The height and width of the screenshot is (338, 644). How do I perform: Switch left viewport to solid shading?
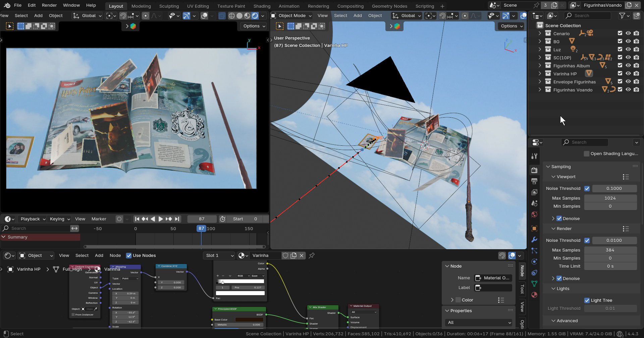239,16
